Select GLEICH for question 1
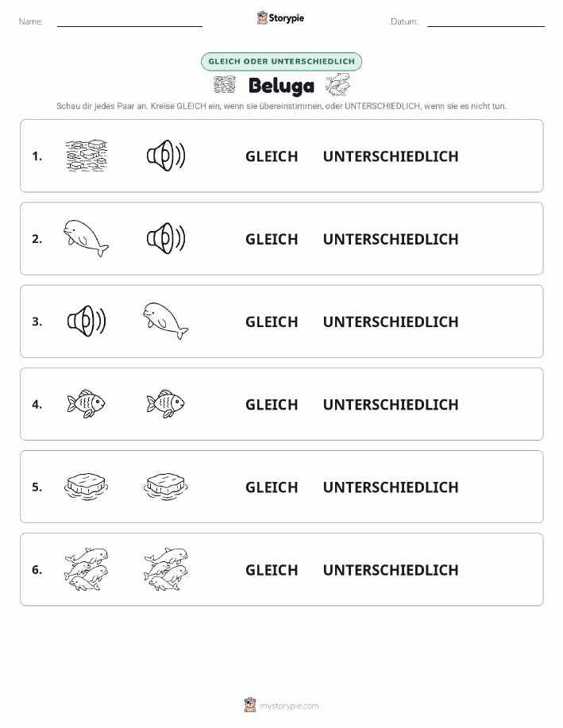Viewport: 563px width, 728px height. click(x=272, y=156)
